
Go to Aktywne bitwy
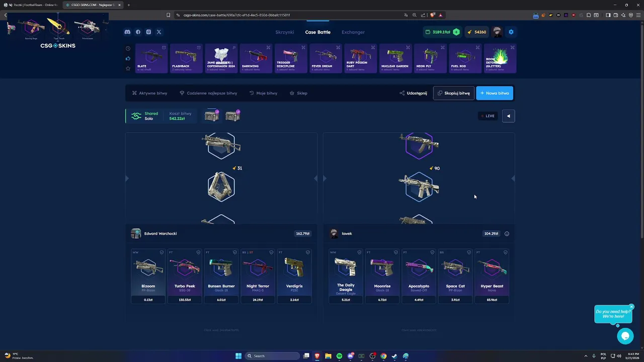coord(149,93)
